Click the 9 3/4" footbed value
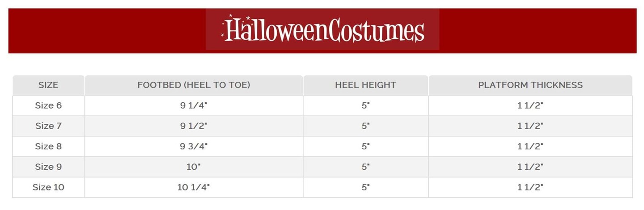The height and width of the screenshot is (210, 644). [194, 147]
